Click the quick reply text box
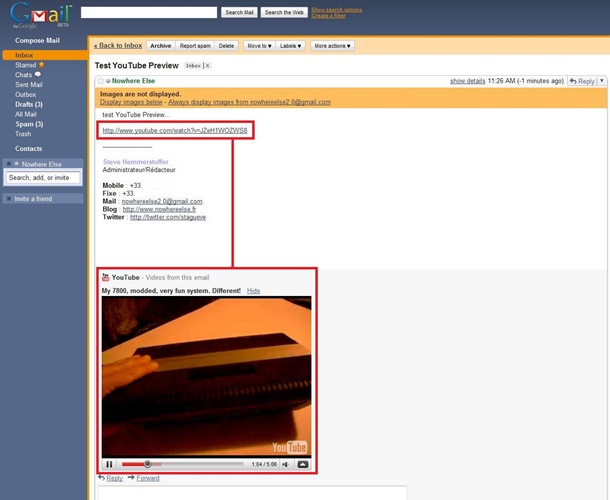 click(x=252, y=493)
